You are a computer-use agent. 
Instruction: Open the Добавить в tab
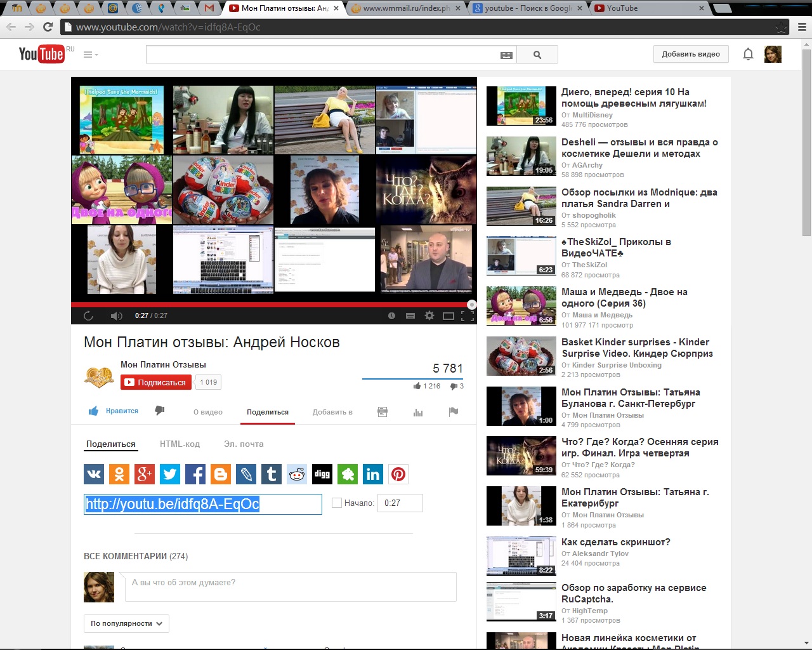tap(332, 412)
